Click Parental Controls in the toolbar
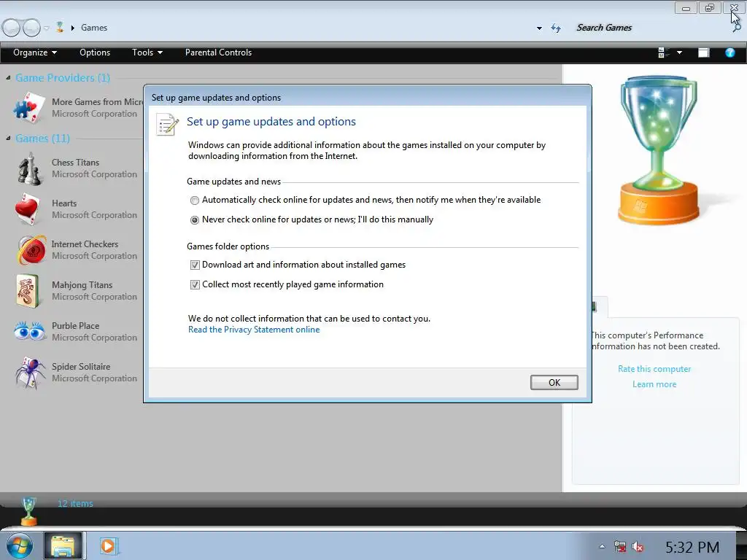Screen dimensions: 747x560 218,52
